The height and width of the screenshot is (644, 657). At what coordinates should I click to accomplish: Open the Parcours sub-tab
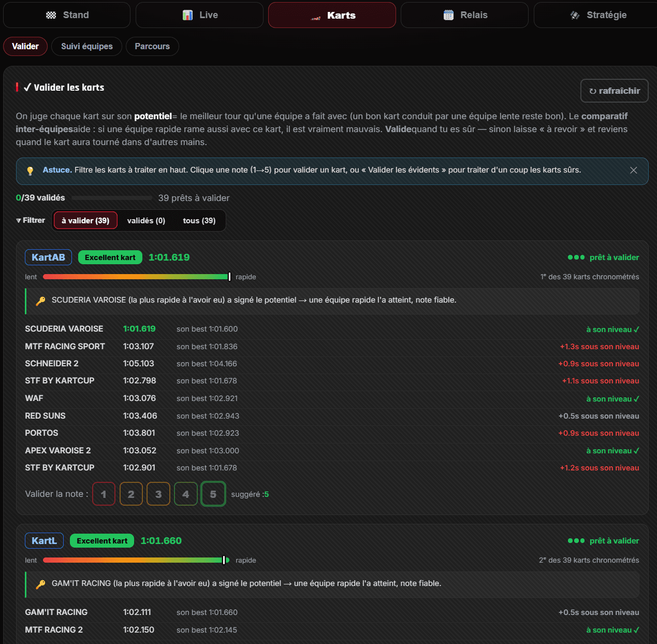point(152,46)
